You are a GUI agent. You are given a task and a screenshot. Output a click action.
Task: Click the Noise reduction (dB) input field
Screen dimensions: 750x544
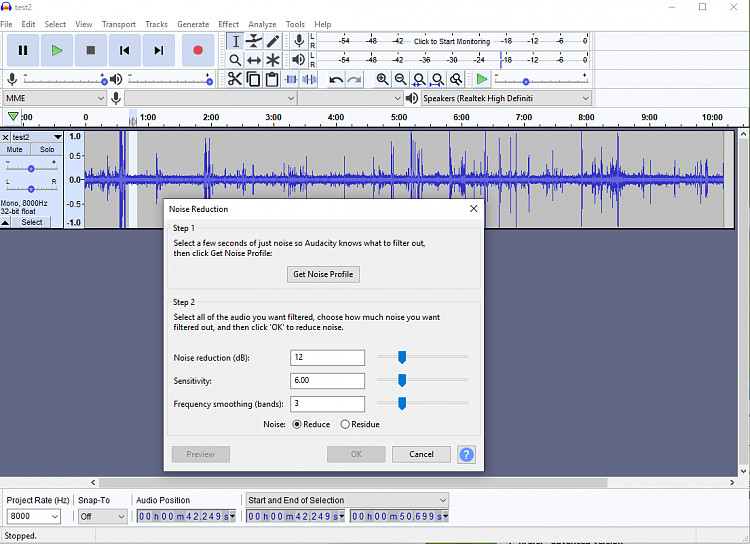coord(327,357)
